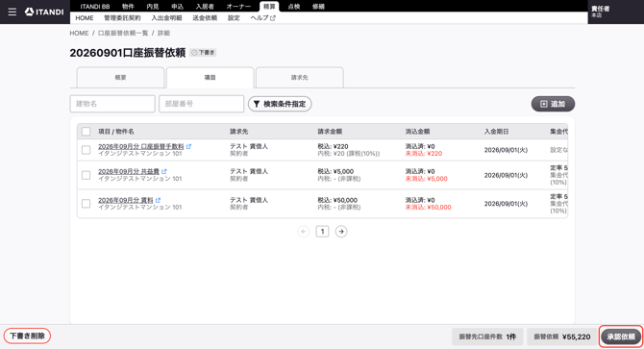Click 税込: ¥220 amount

(333, 146)
